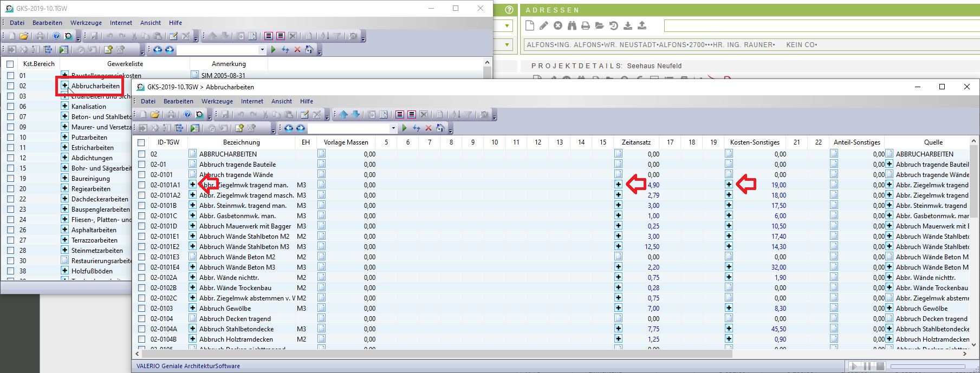Toggle select-all checkbox beside ID-TGW header
Image resolution: width=980 pixels, height=373 pixels.
[x=141, y=142]
